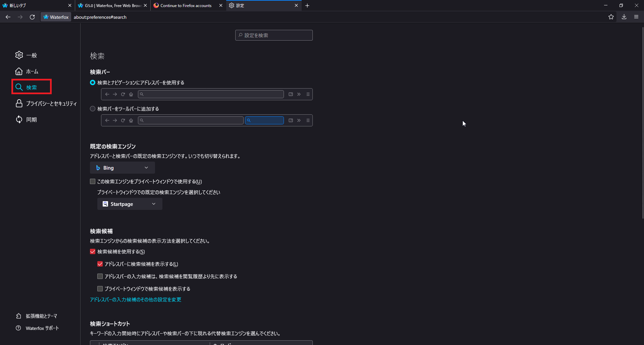Open the Startpage private engine dropdown
Image resolution: width=644 pixels, height=345 pixels.
pos(130,204)
